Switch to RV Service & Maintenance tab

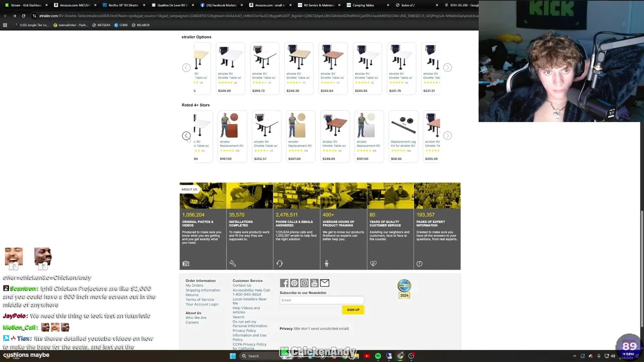319,5
